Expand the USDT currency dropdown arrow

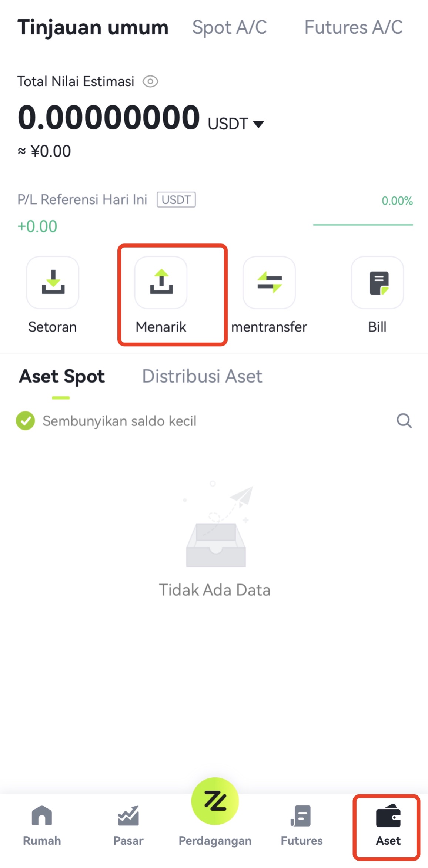click(x=258, y=124)
